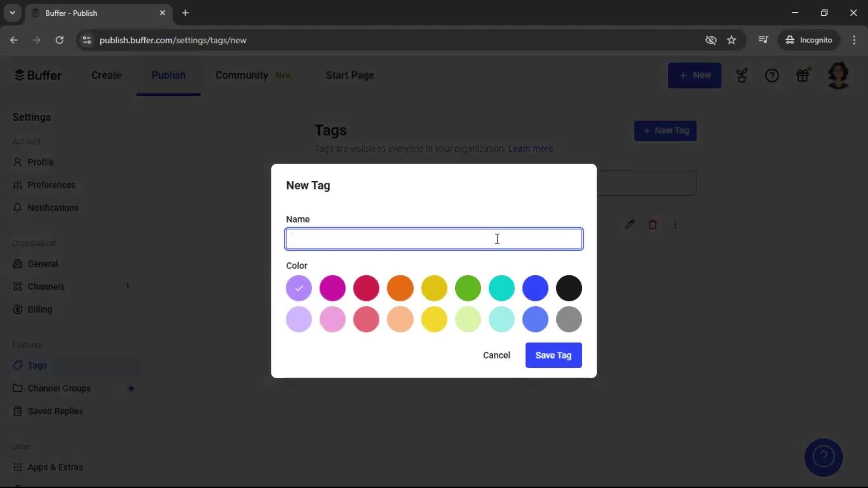Image resolution: width=868 pixels, height=488 pixels.
Task: Open Chrome's three-dot menu
Action: click(x=854, y=40)
